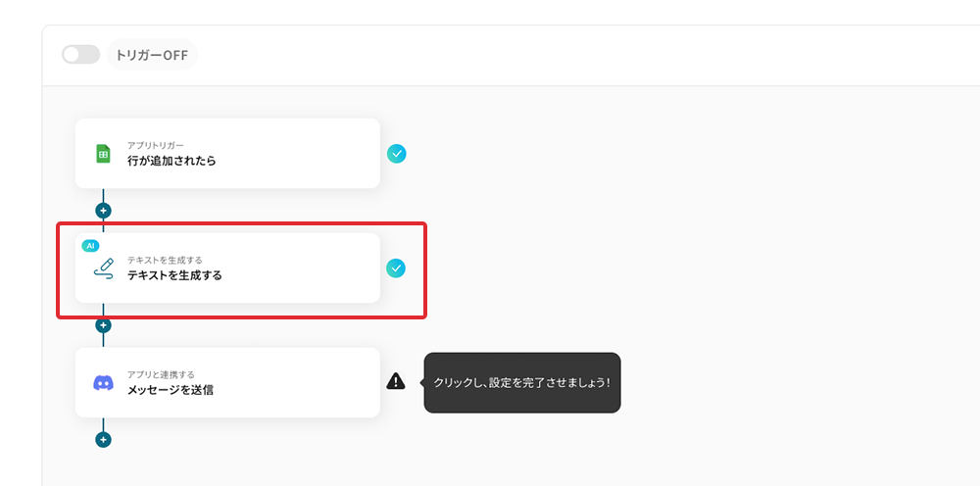The height and width of the screenshot is (486, 980).
Task: Click the pen text-generation icon
Action: [104, 267]
